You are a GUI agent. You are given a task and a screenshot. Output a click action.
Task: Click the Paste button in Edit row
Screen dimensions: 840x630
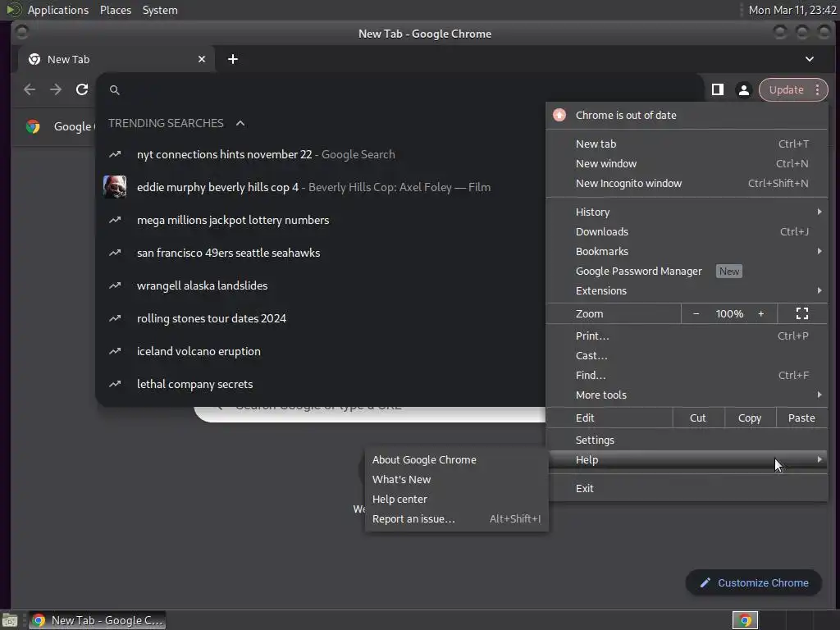(801, 418)
